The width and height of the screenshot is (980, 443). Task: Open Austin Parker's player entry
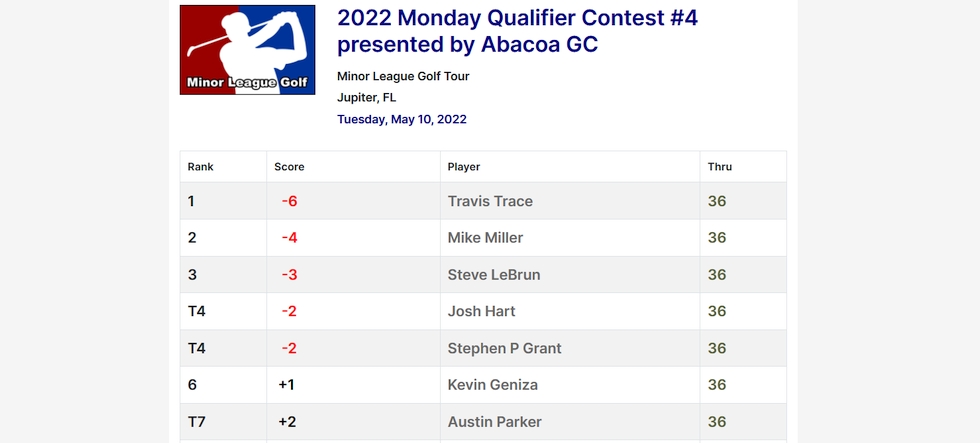click(494, 422)
